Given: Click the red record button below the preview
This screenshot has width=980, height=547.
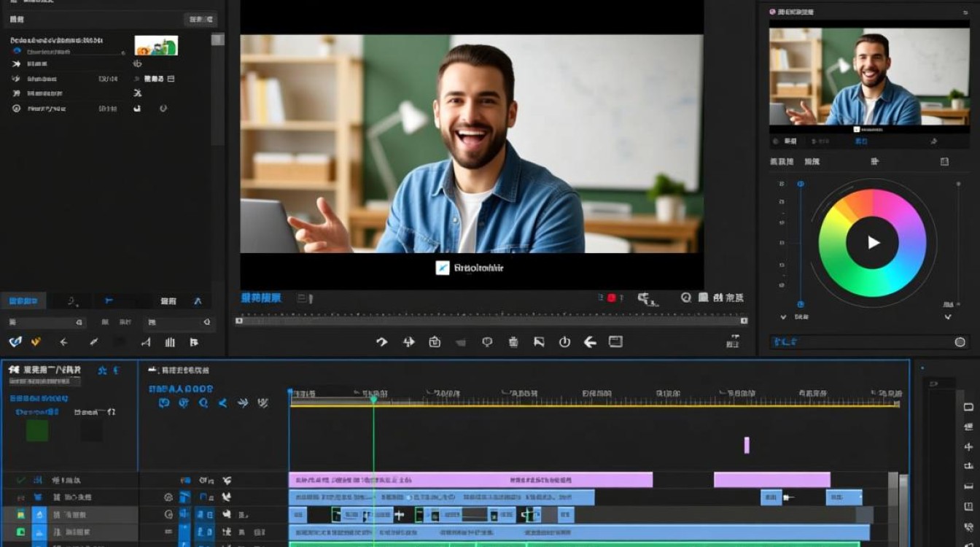Looking at the screenshot, I should tap(612, 298).
